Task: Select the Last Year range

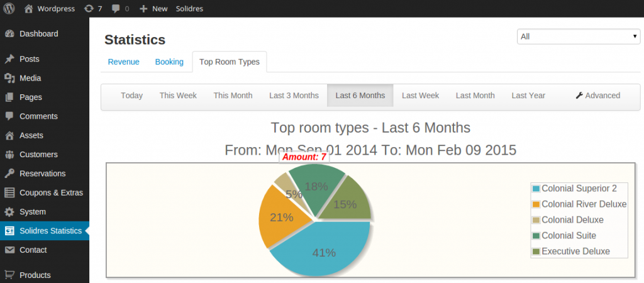Action: 528,96
